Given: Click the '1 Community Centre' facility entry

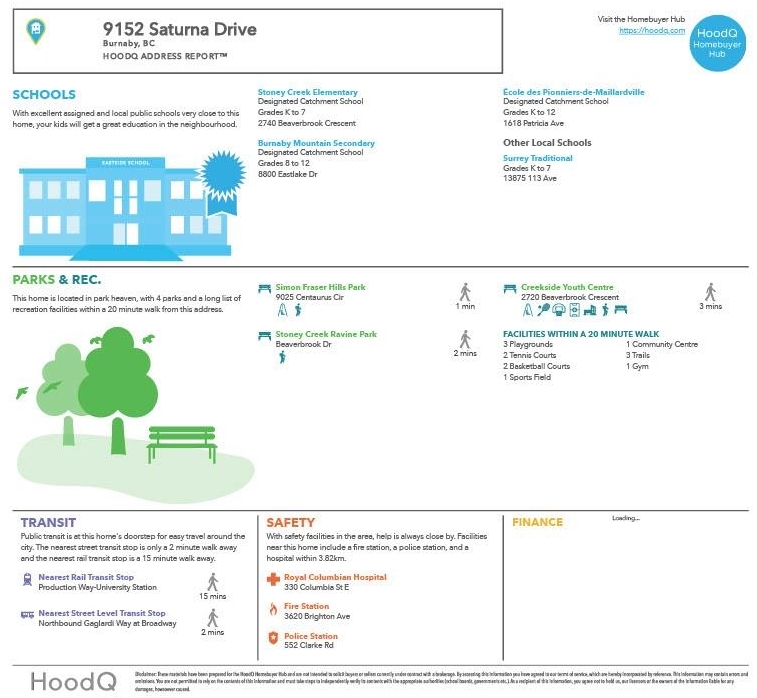Looking at the screenshot, I should [x=662, y=344].
